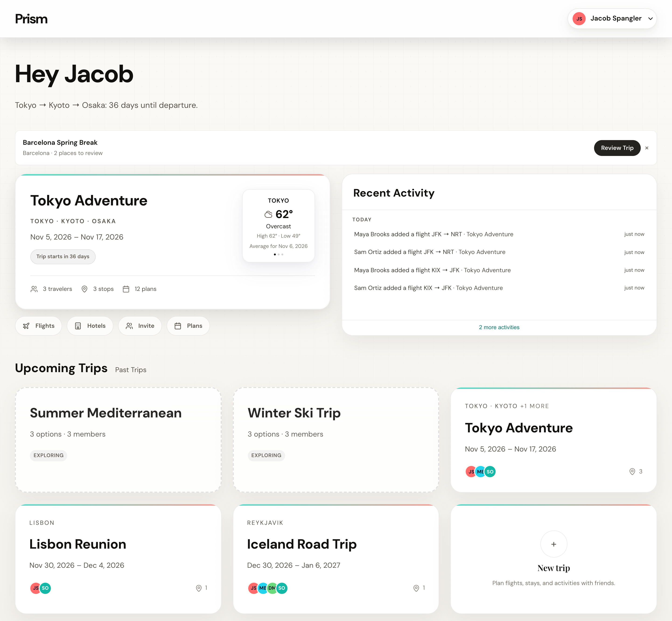
Task: Show 2 more activities
Action: point(499,327)
